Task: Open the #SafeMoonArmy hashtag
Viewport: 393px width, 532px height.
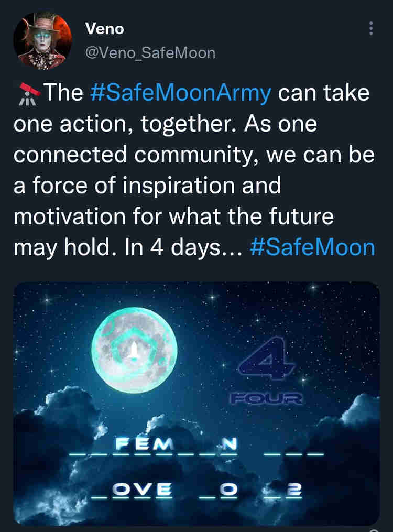Action: [x=181, y=93]
